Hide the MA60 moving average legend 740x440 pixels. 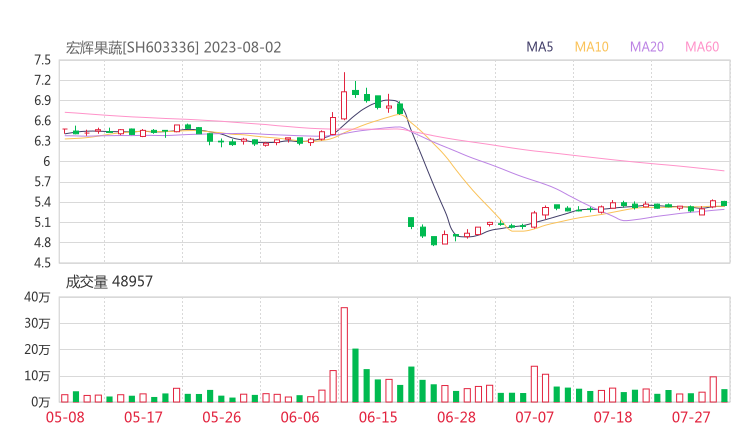702,47
